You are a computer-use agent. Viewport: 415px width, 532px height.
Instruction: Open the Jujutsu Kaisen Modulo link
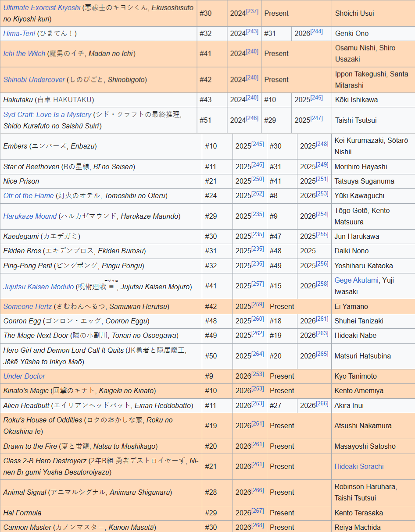point(39,287)
